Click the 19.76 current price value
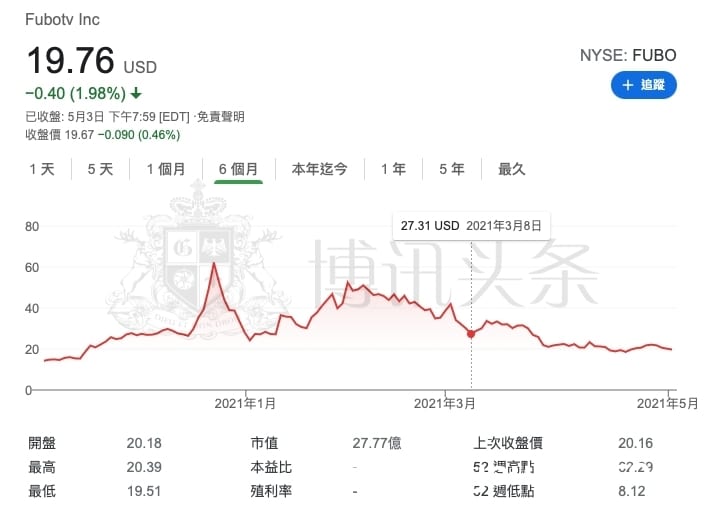The width and height of the screenshot is (705, 519). click(71, 60)
